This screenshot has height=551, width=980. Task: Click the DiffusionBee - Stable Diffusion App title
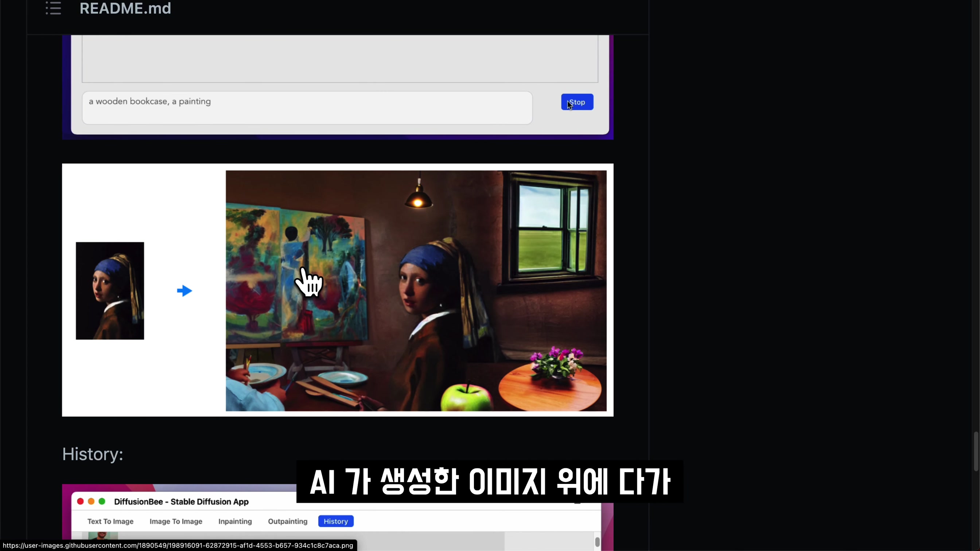tap(181, 501)
